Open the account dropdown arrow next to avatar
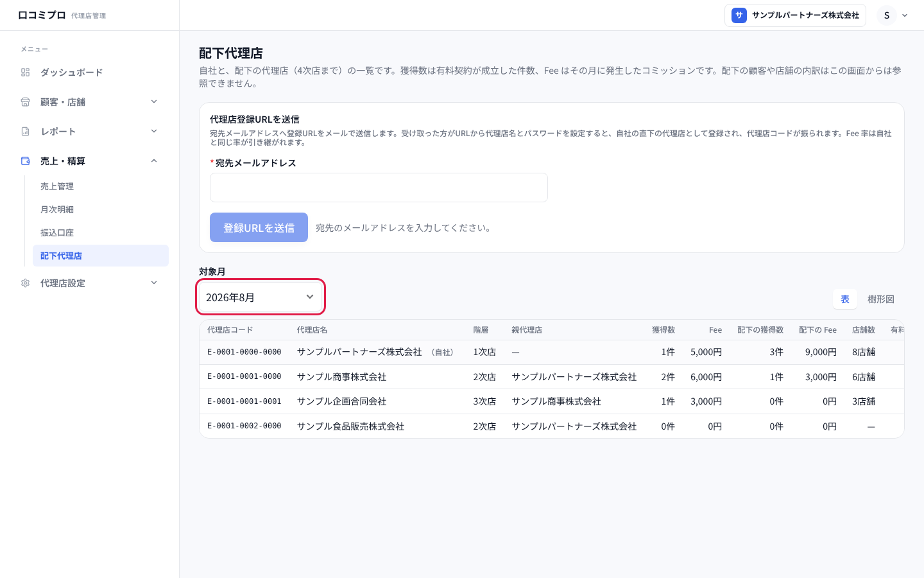This screenshot has width=924, height=578. point(905,15)
